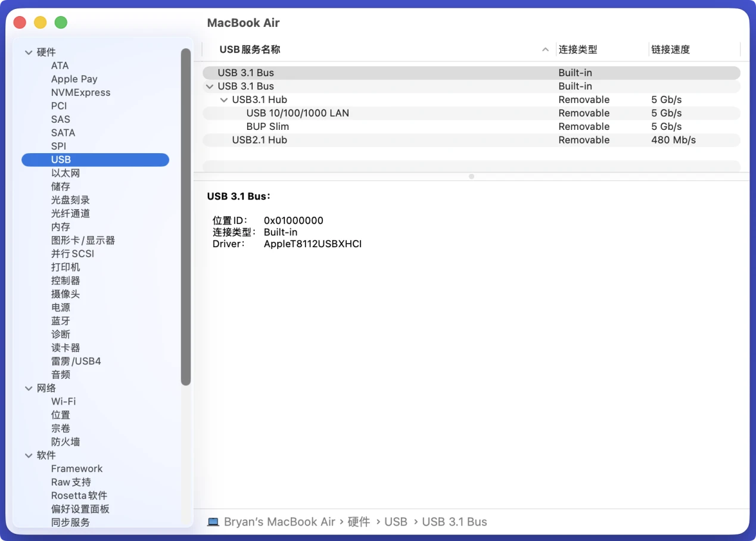Viewport: 756px width, 541px height.
Task: Select 偏好设置面板 in the sidebar
Action: point(80,509)
